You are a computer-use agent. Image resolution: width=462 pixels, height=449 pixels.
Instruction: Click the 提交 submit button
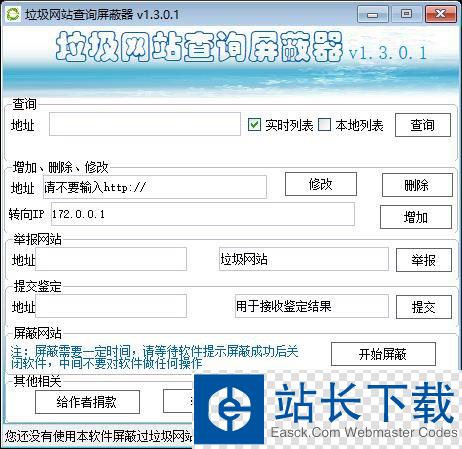[424, 307]
